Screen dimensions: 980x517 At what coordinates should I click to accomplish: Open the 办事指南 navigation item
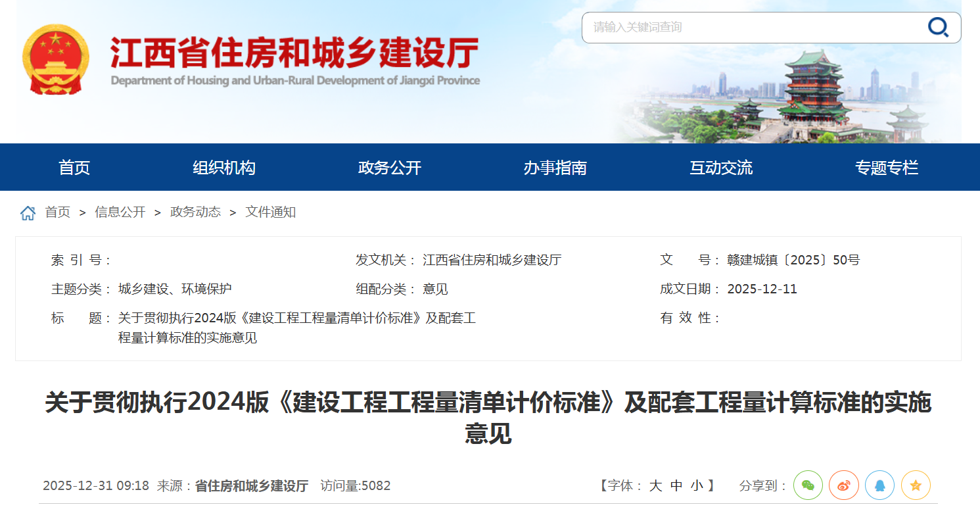(x=555, y=168)
